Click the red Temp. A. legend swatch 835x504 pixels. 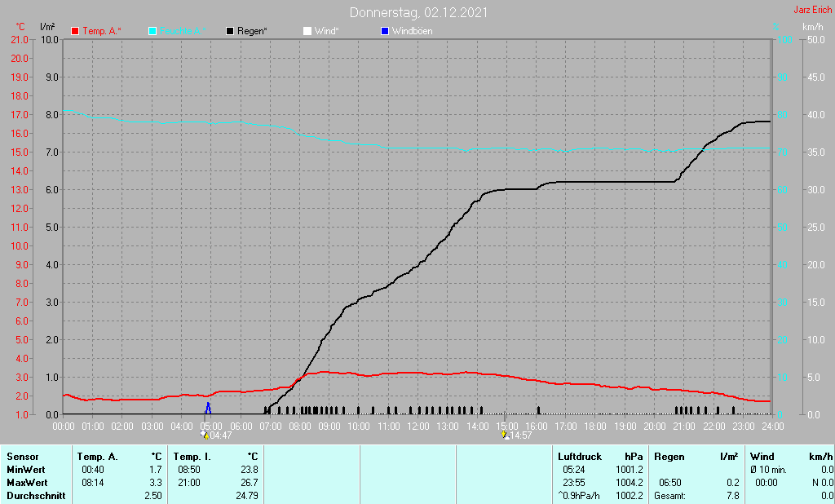(x=75, y=32)
